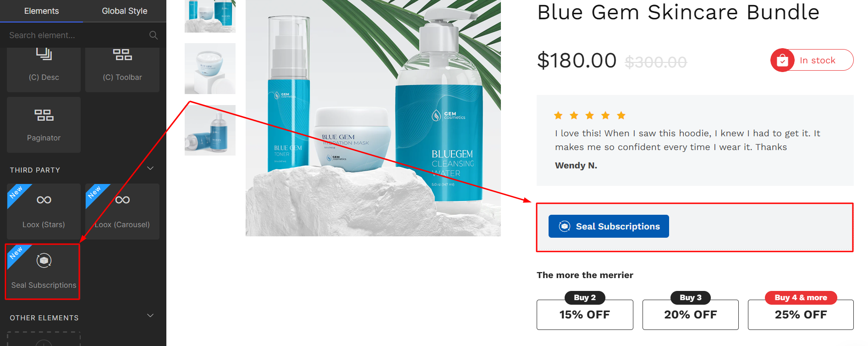Focus the Search element input field

pos(76,35)
